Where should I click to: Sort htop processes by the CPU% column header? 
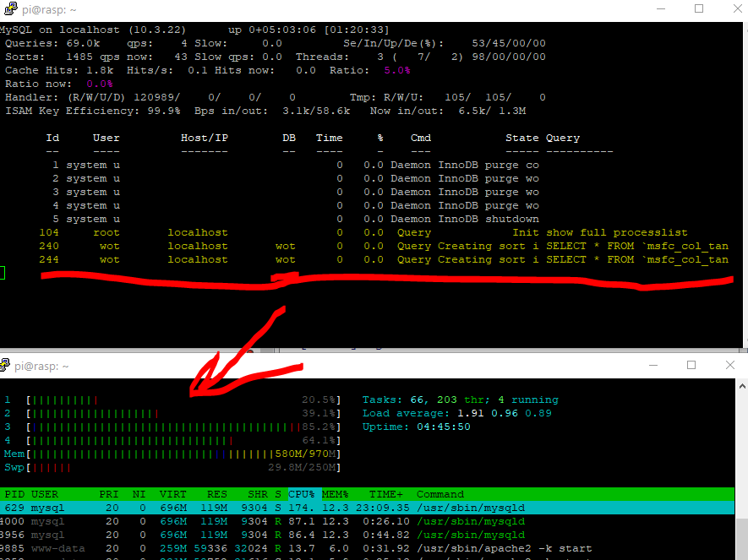[301, 494]
